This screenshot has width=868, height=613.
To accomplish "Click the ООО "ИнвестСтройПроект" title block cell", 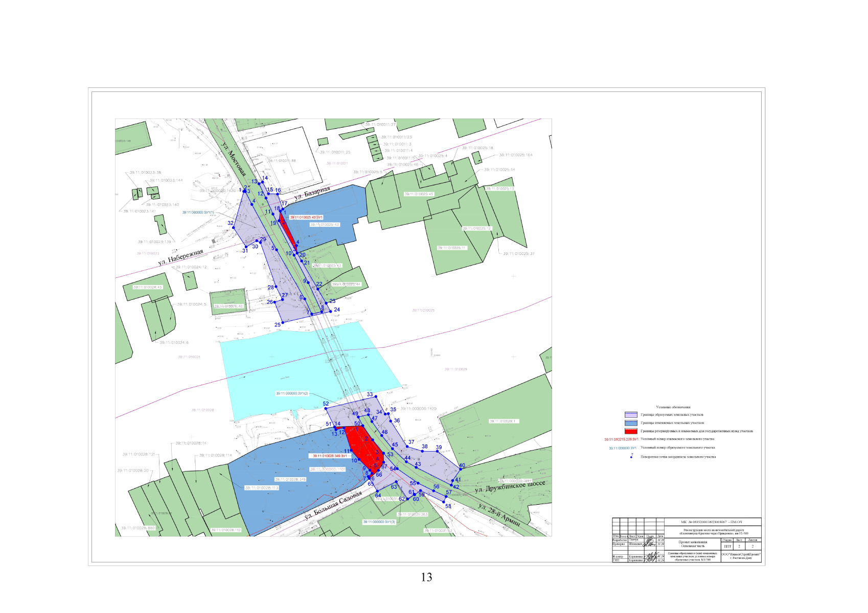I will pyautogui.click(x=741, y=556).
